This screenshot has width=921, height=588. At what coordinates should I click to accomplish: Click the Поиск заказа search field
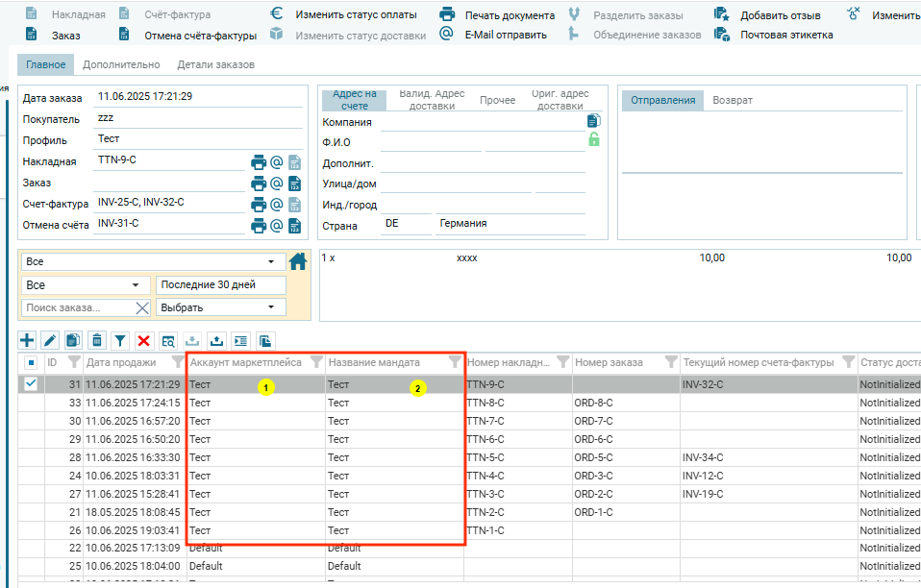pyautogui.click(x=77, y=307)
